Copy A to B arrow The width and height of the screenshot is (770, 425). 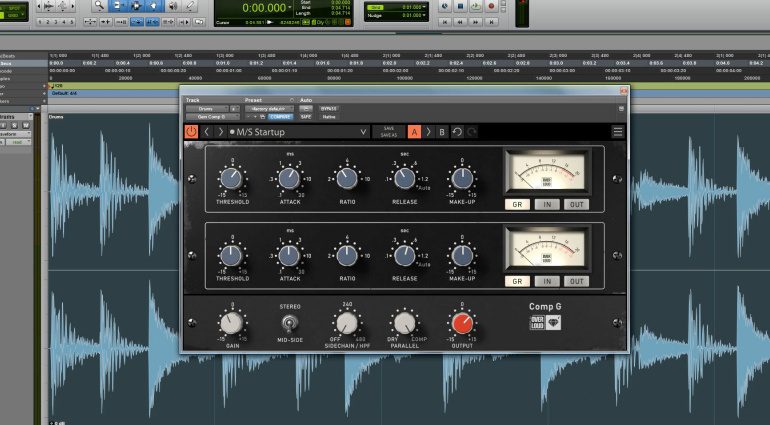coord(428,132)
